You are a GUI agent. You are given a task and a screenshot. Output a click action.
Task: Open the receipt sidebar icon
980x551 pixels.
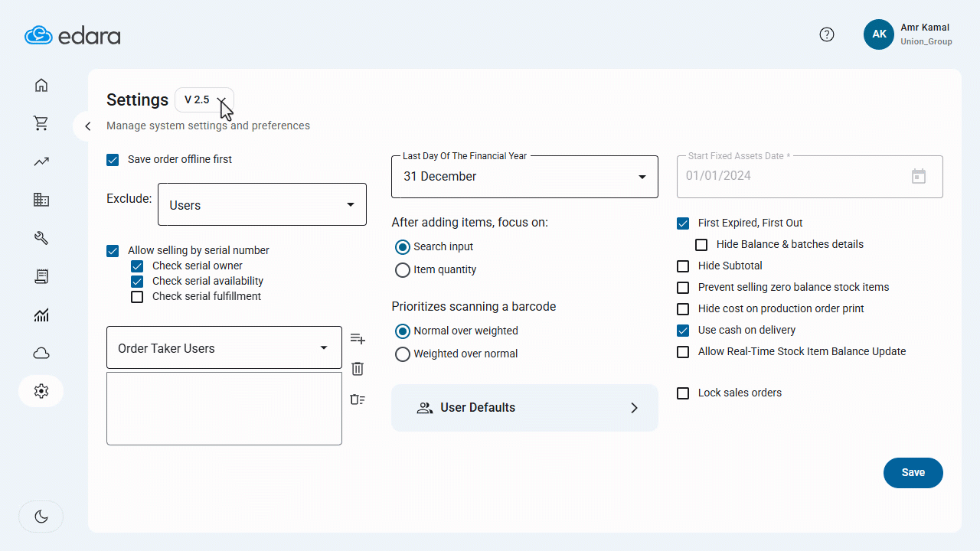[x=41, y=276]
